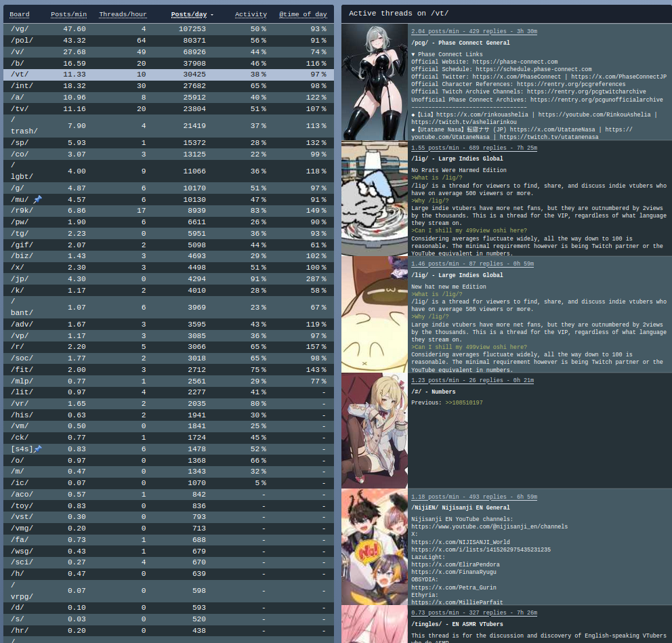This screenshot has height=643, width=672.
Task: Select the /ck/ board row
Action: (169, 438)
